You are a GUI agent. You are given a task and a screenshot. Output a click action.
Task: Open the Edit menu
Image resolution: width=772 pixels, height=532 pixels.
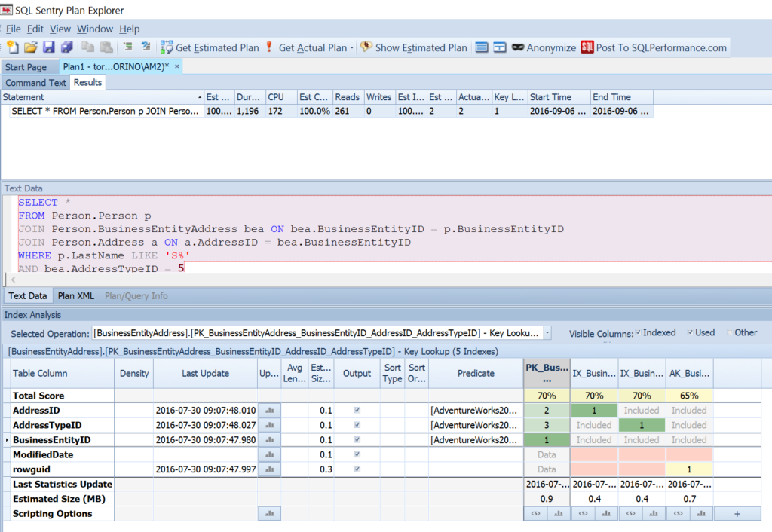[x=35, y=29]
